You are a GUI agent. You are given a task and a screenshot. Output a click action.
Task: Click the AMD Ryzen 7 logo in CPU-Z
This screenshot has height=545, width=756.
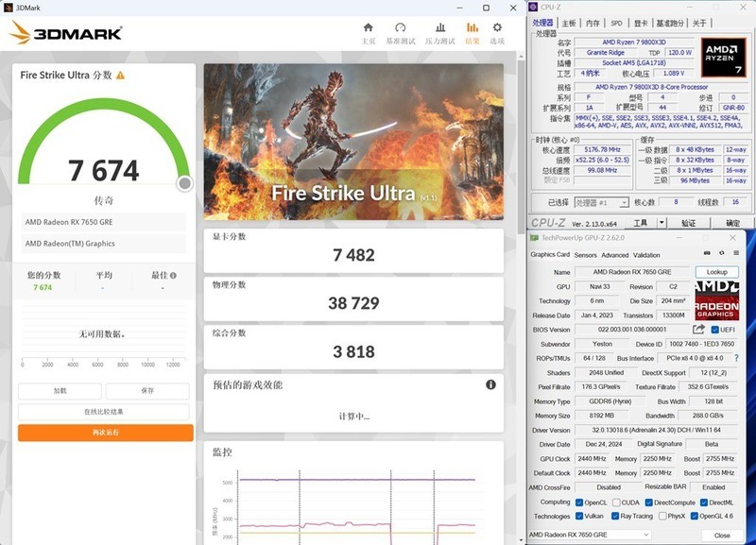726,59
